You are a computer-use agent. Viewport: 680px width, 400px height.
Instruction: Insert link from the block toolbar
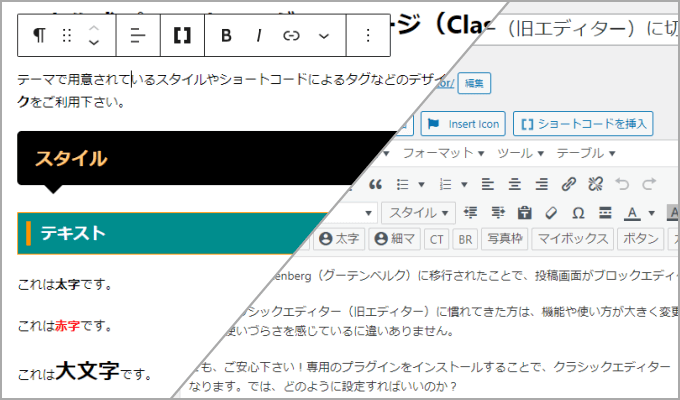click(291, 35)
